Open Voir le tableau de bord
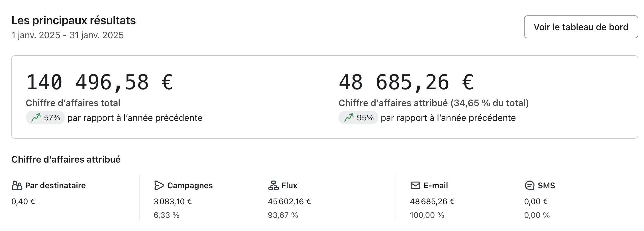The height and width of the screenshot is (231, 644). [x=581, y=27]
